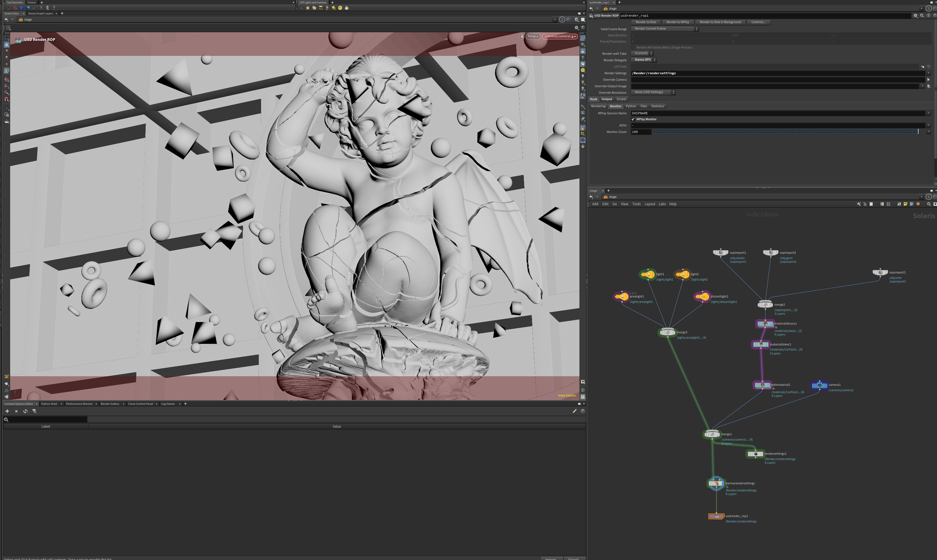Expand the AOVs dropdown arrow
The image size is (937, 560).
point(928,125)
